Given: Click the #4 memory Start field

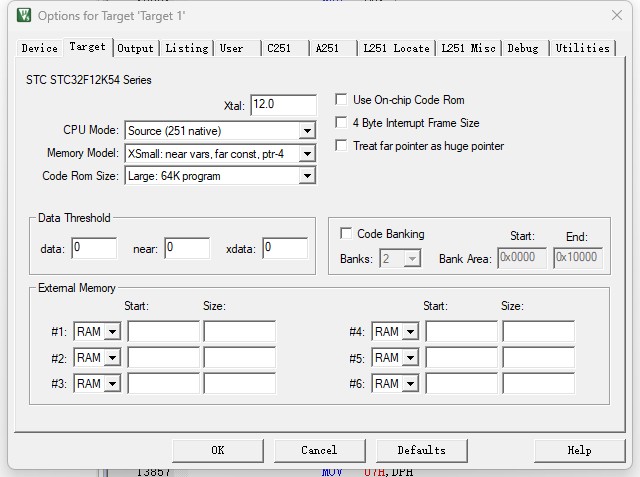Looking at the screenshot, I should pos(462,331).
